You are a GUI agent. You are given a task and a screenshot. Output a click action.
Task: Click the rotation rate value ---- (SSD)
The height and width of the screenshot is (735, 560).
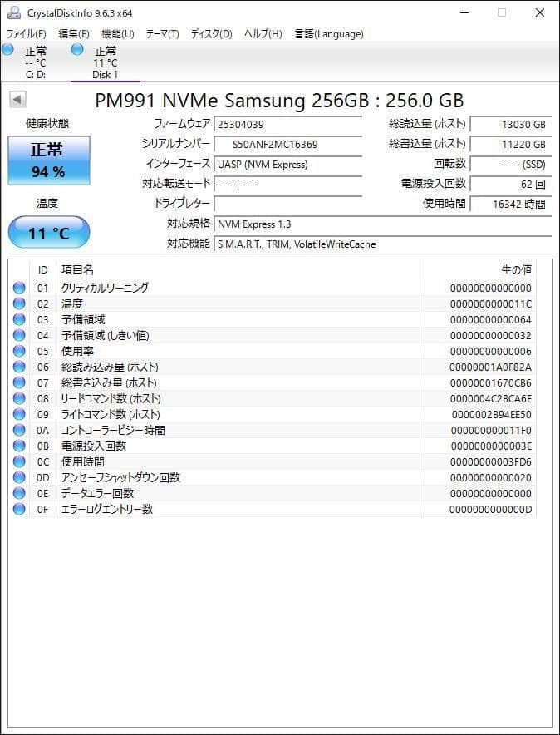511,164
